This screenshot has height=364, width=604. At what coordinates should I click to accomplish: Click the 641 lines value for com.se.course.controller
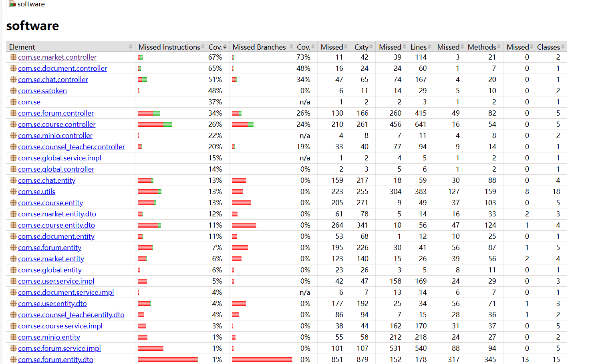click(x=421, y=124)
